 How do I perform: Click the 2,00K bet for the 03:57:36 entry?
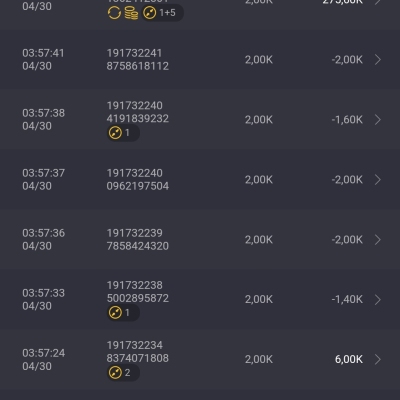tap(259, 240)
